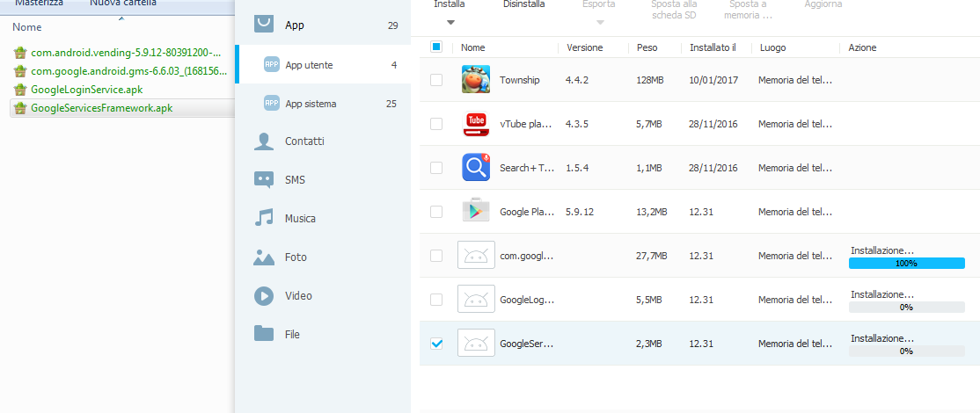Click the Township app icon
The height and width of the screenshot is (413, 980).
[476, 80]
